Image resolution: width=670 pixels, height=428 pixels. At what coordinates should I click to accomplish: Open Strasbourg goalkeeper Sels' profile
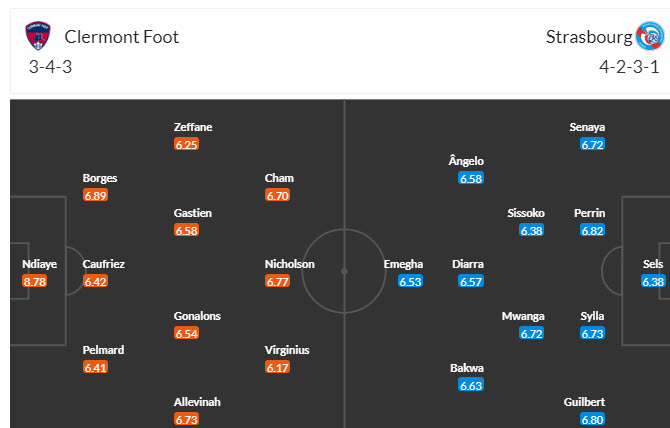(653, 264)
